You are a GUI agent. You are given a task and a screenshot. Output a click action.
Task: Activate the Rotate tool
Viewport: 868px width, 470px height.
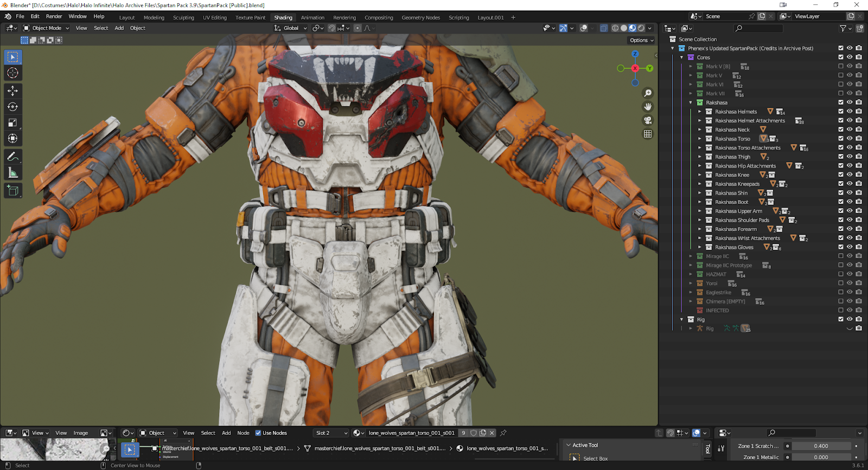coord(13,107)
